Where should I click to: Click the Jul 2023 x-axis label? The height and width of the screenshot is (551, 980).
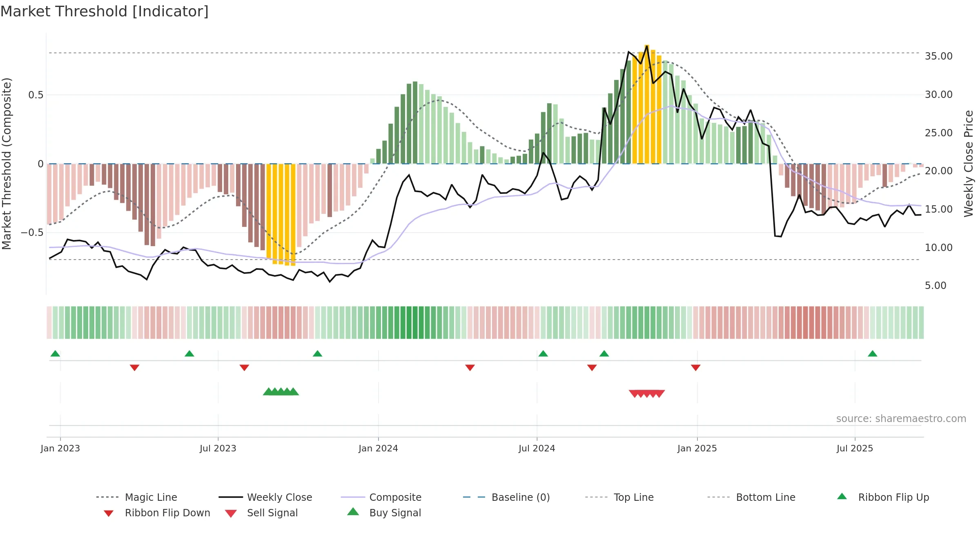pos(218,448)
